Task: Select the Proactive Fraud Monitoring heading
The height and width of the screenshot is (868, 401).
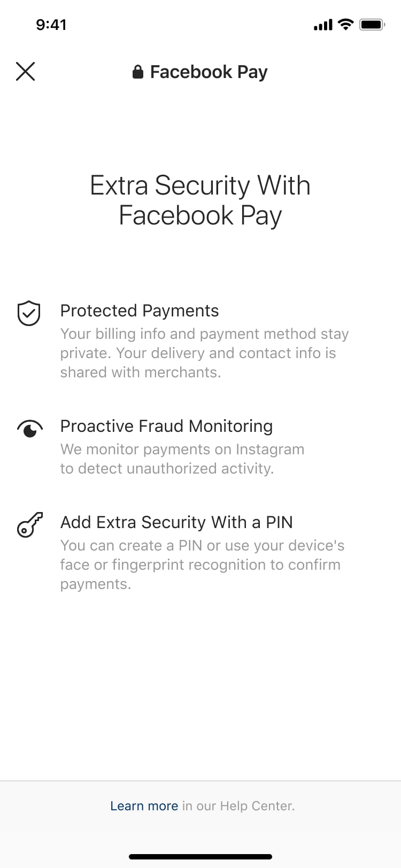Action: tap(166, 426)
